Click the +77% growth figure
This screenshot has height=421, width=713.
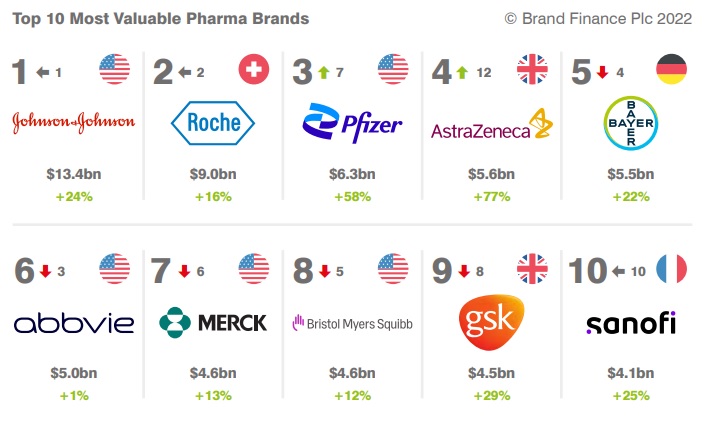pos(492,197)
